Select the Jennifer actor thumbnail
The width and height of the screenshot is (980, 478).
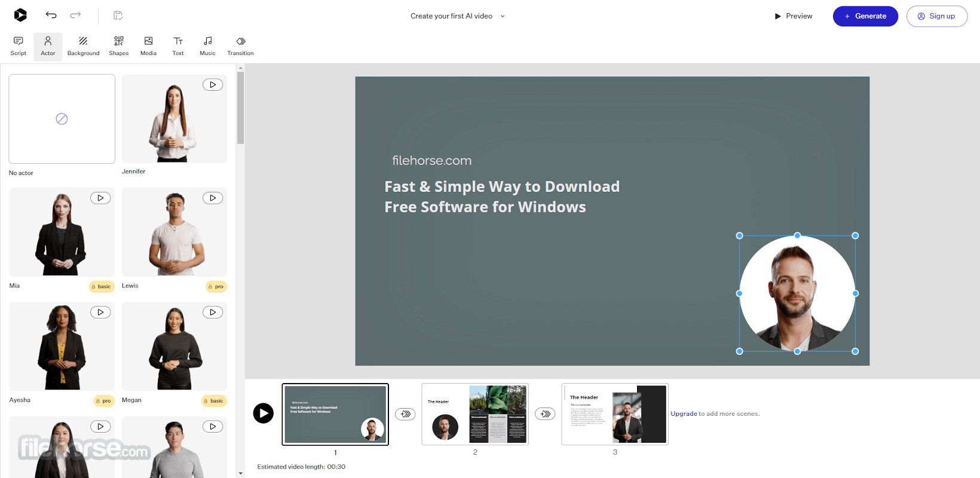pyautogui.click(x=174, y=118)
